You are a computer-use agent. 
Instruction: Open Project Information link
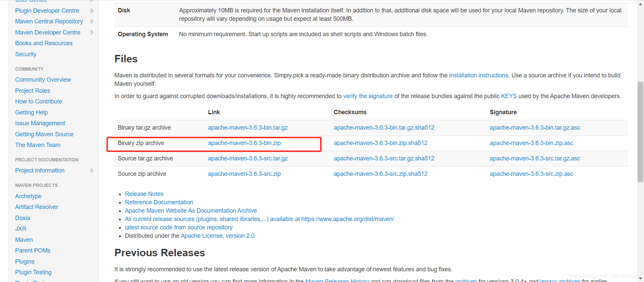(40, 170)
